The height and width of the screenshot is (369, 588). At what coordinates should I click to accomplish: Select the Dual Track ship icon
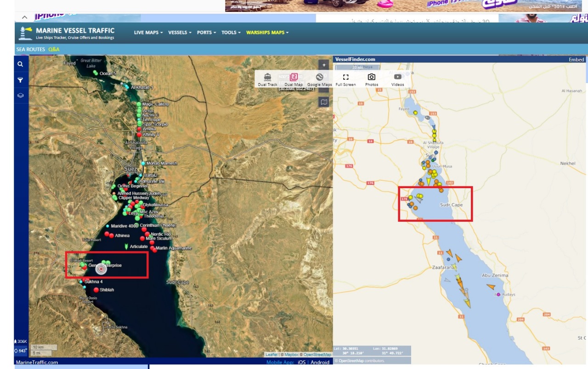click(x=267, y=77)
